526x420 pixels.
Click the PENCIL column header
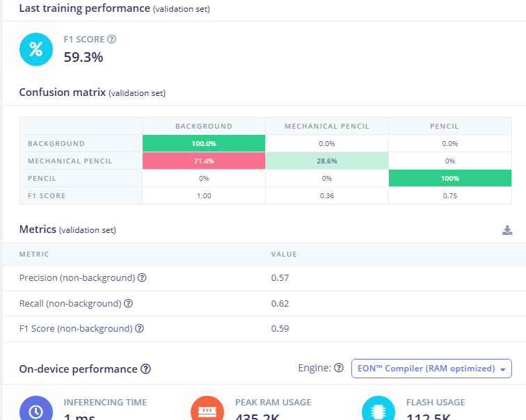click(x=449, y=127)
